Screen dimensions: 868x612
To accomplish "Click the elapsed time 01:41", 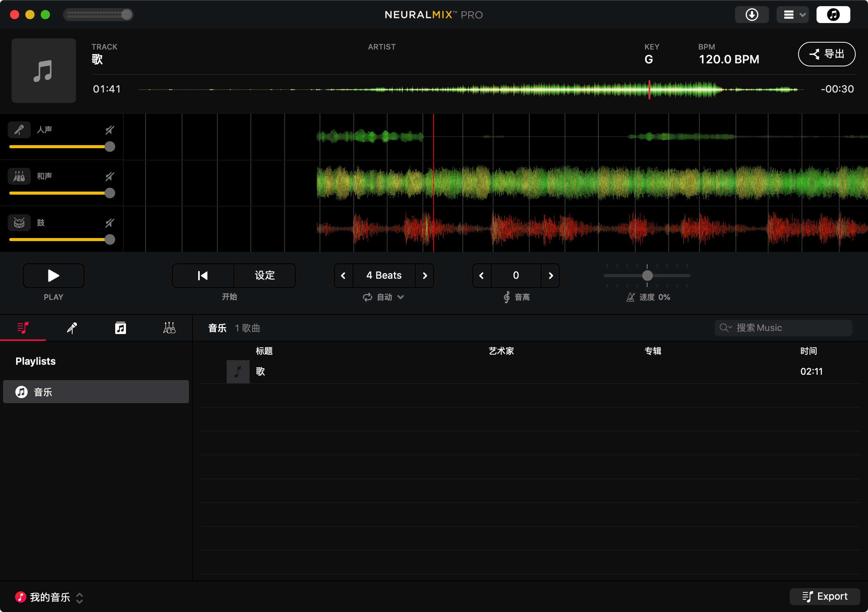I will pyautogui.click(x=107, y=89).
